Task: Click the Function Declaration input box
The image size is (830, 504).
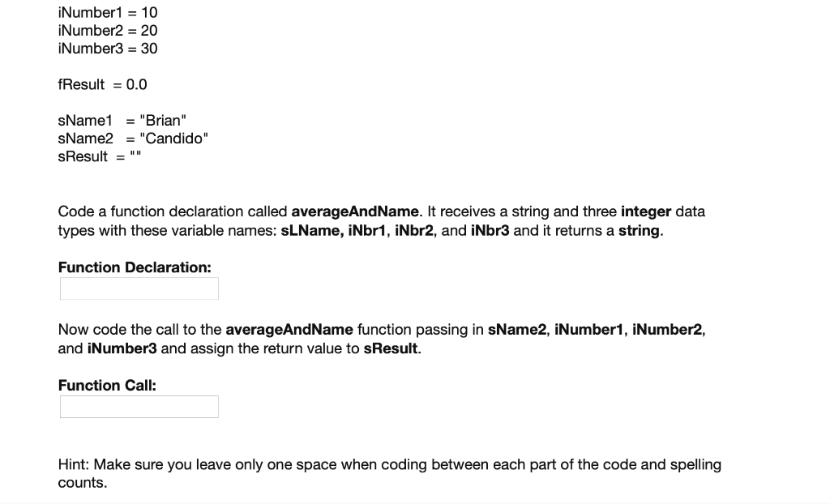Action: tap(139, 288)
